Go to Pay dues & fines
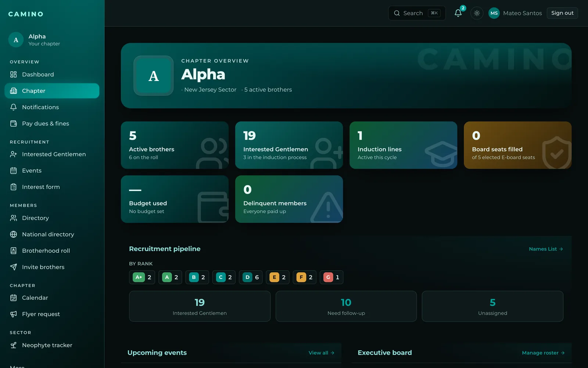 (52, 124)
